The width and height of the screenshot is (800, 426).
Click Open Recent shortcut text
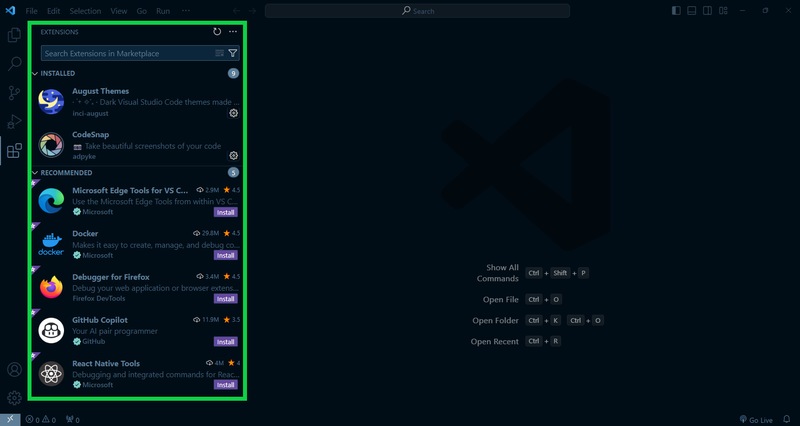(494, 341)
